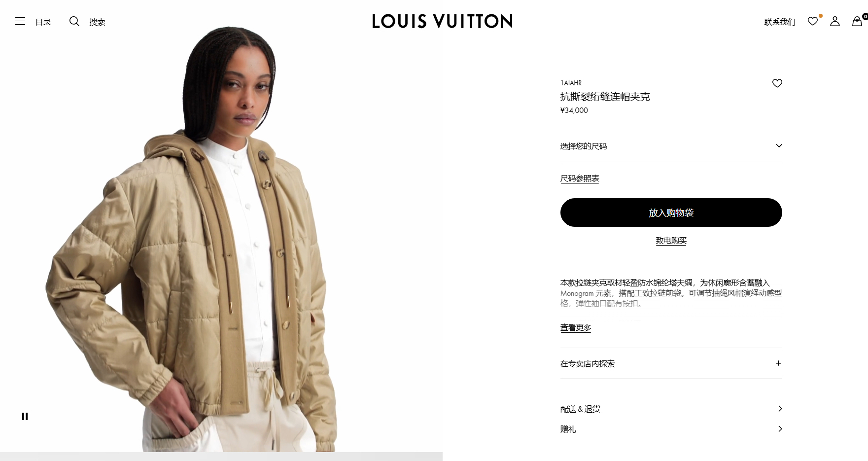The image size is (868, 461).
Task: Add the jacket to wishlist with the heart
Action: (777, 83)
